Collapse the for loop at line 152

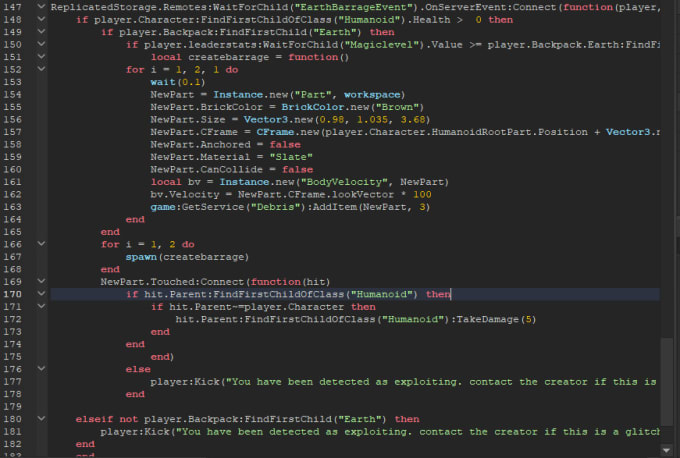(x=41, y=69)
